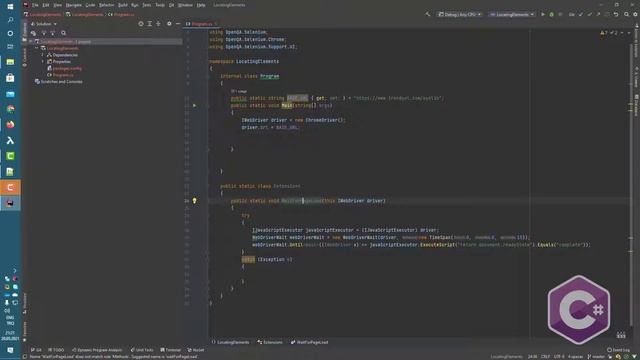
Task: Click the Rider icon in the Windows taskbar
Action: [x=10, y=203]
